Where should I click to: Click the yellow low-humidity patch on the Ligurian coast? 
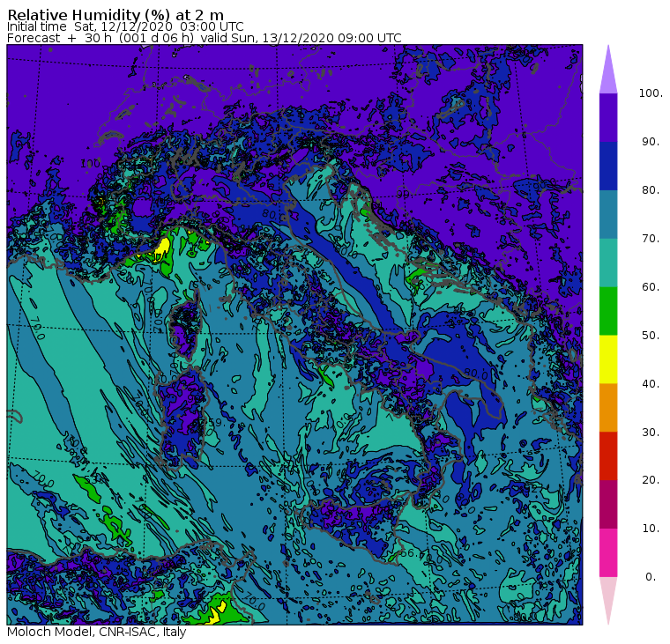point(162,248)
